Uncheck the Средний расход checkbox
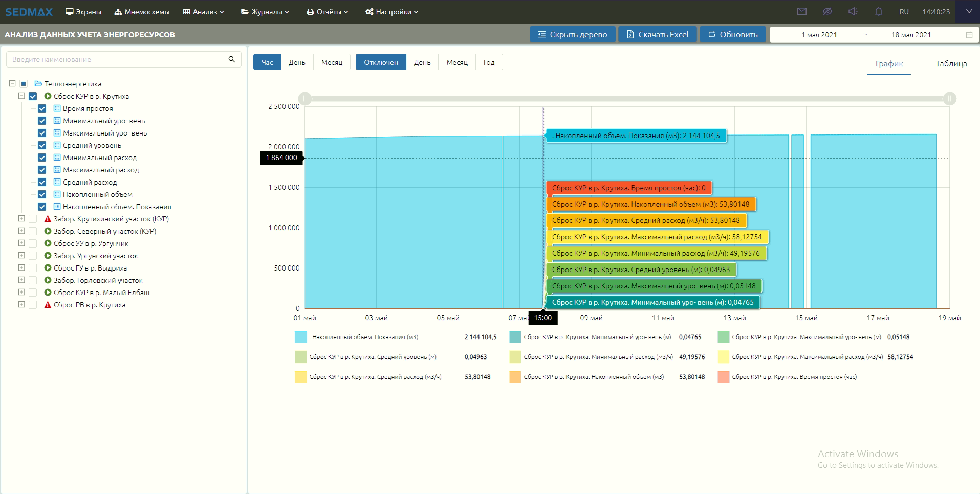Screen dimensions: 980x494 click(x=42, y=182)
